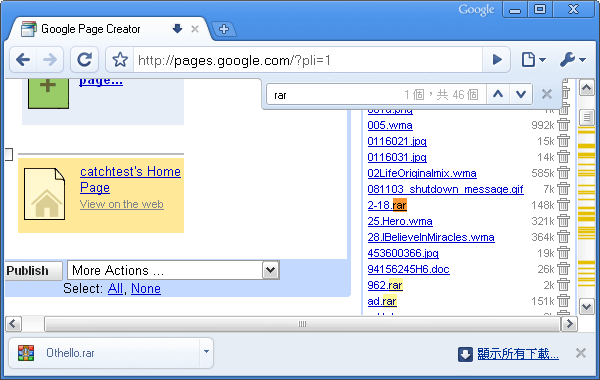The width and height of the screenshot is (600, 380).
Task: Click the tab download arrow icon
Action: coord(177,29)
